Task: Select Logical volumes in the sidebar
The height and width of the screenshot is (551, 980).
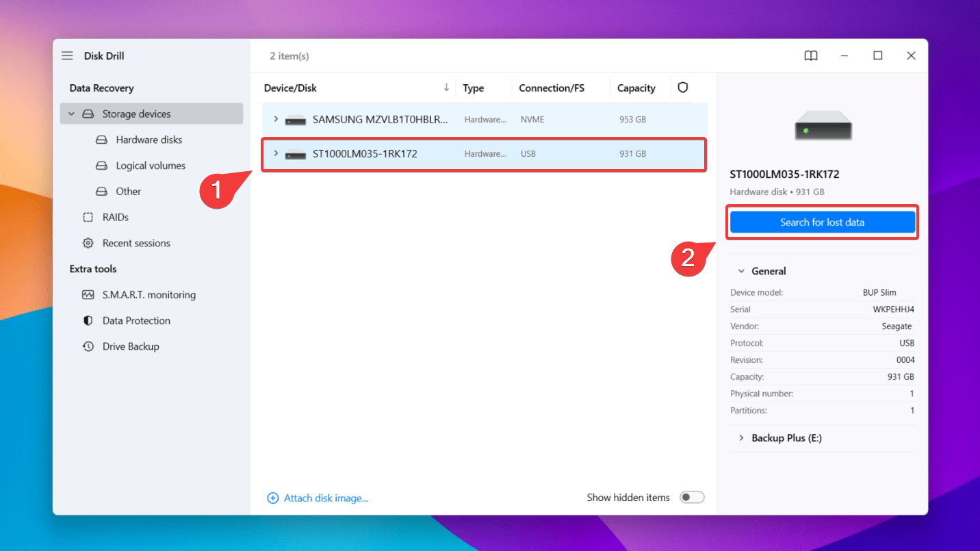Action: [151, 166]
